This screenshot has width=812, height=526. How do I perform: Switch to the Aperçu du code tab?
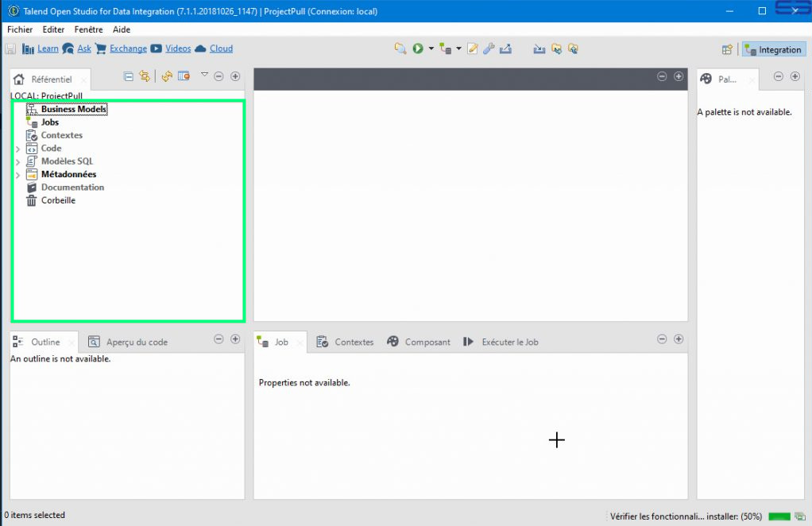(x=128, y=342)
